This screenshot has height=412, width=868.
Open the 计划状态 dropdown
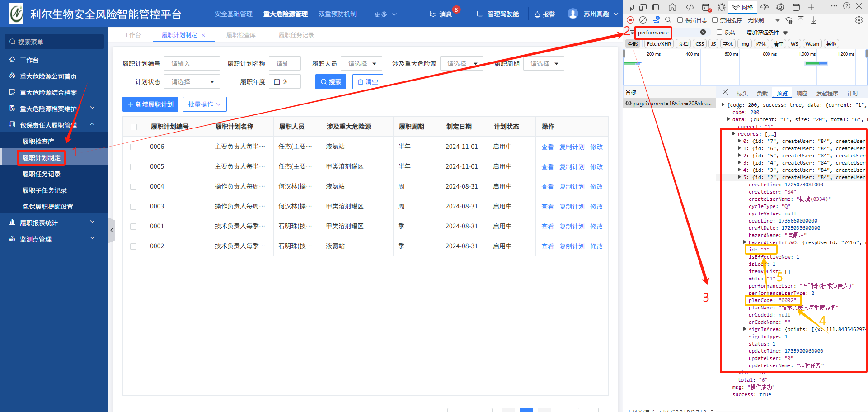click(x=192, y=81)
